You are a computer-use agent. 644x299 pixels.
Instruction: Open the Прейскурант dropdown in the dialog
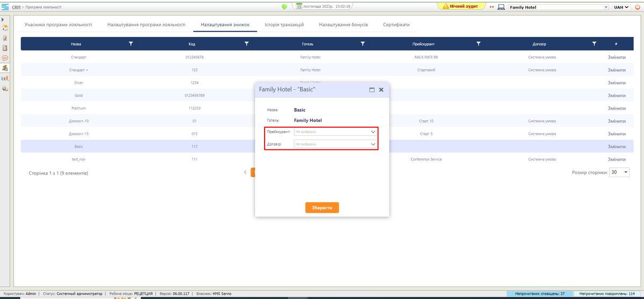pyautogui.click(x=335, y=132)
